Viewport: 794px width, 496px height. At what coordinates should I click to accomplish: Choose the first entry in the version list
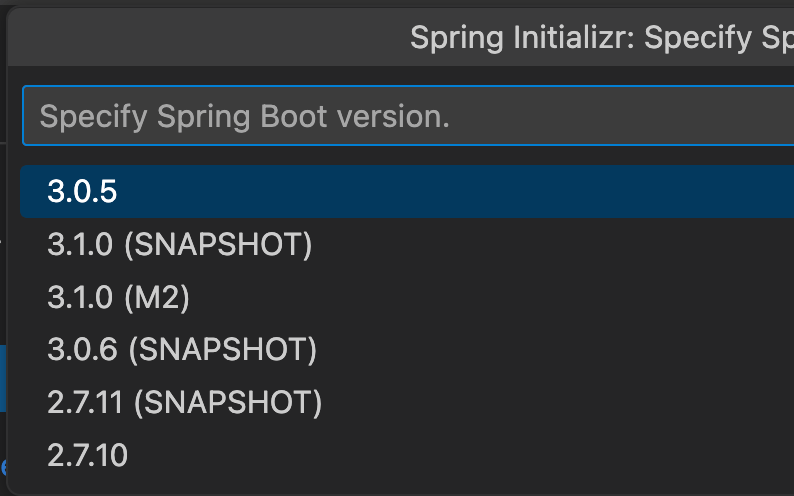407,191
